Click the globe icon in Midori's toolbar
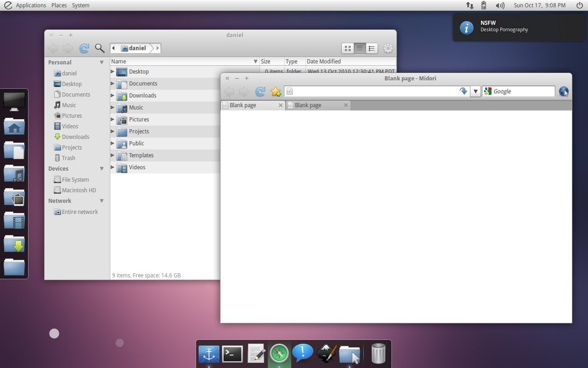Image resolution: width=588 pixels, height=368 pixels. point(564,92)
